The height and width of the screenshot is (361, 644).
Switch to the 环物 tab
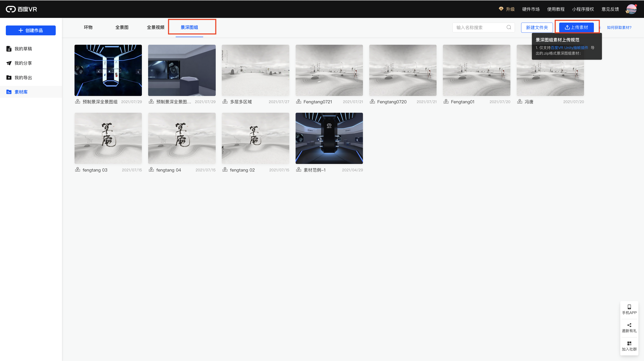pyautogui.click(x=88, y=28)
